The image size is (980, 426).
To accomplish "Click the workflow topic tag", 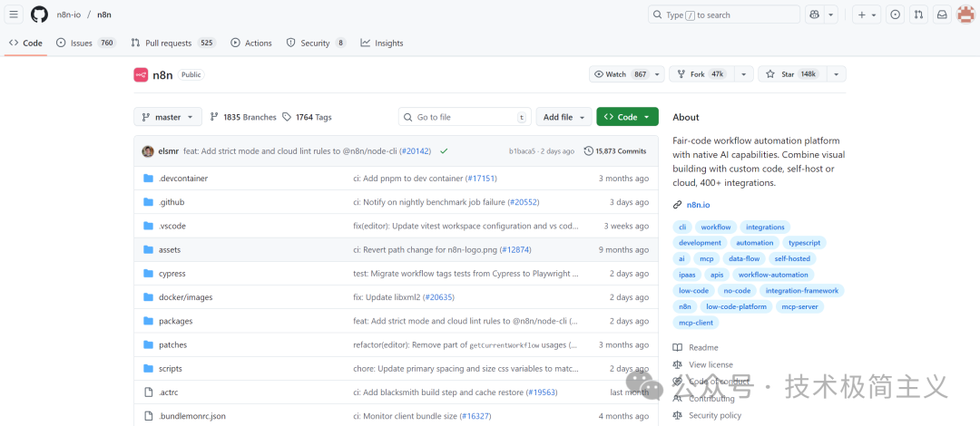I will click(x=716, y=227).
